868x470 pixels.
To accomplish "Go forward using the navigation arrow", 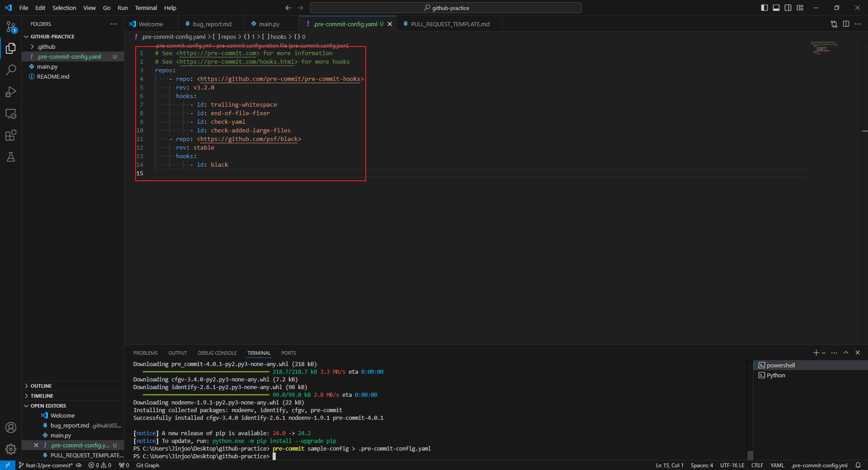I will click(300, 8).
